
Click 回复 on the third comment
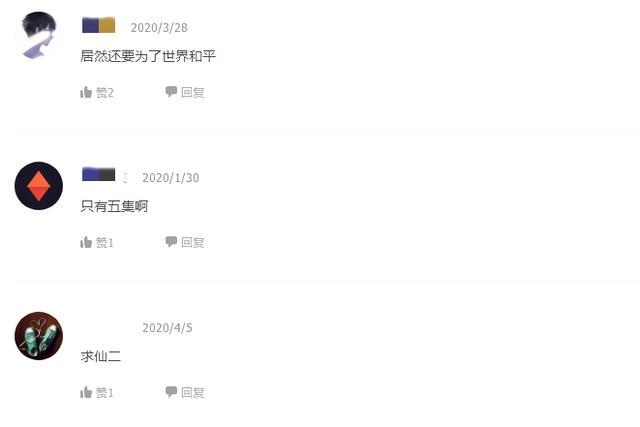(193, 392)
